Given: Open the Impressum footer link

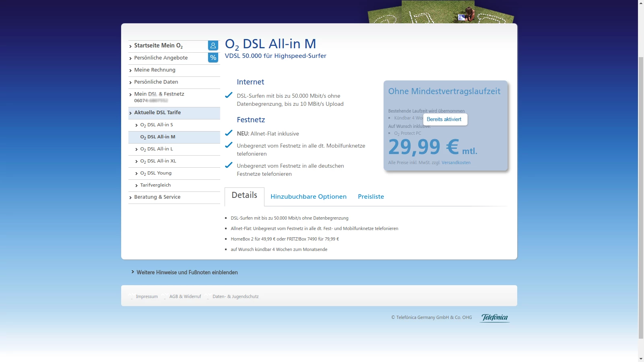Looking at the screenshot, I should [x=147, y=297].
